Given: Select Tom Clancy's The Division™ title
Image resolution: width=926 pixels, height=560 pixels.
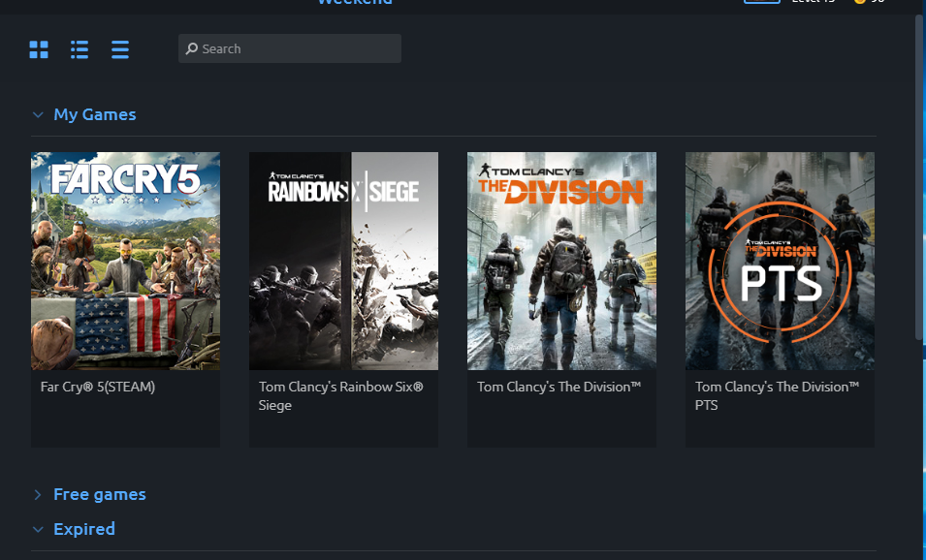Looking at the screenshot, I should point(559,388).
